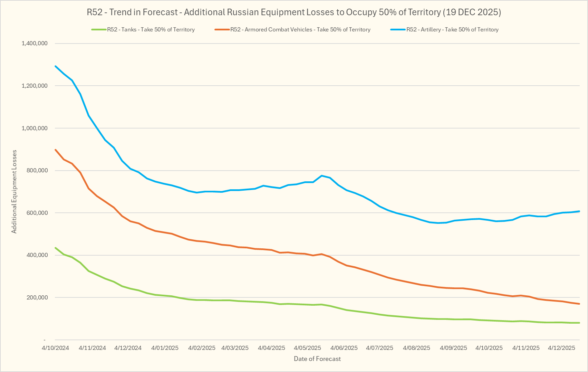Click the 1,400,000 y-axis label
The height and width of the screenshot is (372, 588).
(35, 44)
